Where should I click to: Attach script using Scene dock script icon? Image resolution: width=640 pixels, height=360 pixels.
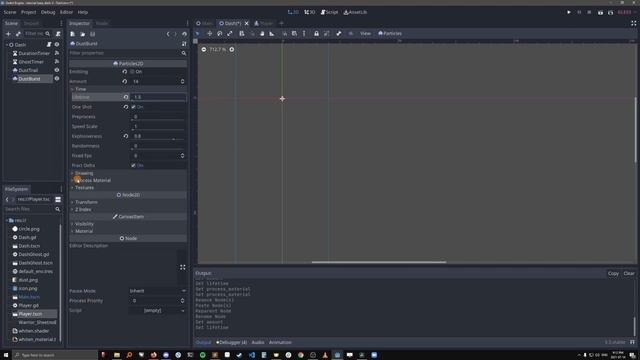(x=58, y=34)
